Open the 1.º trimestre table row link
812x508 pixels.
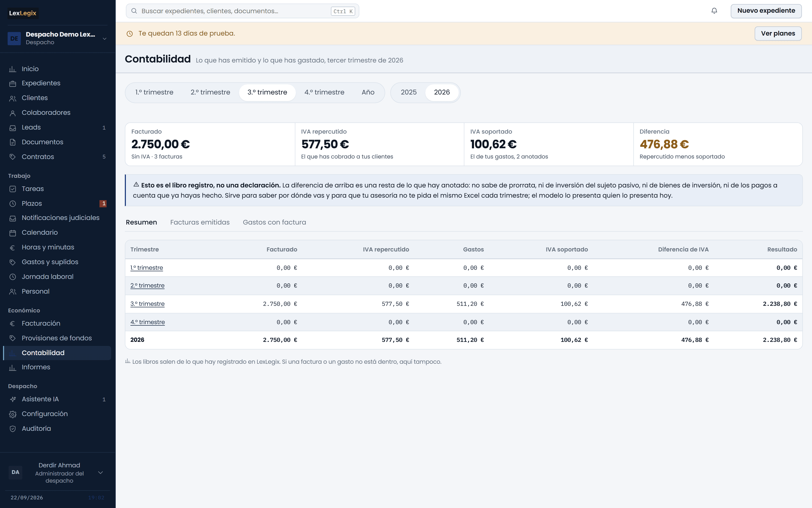[147, 268]
